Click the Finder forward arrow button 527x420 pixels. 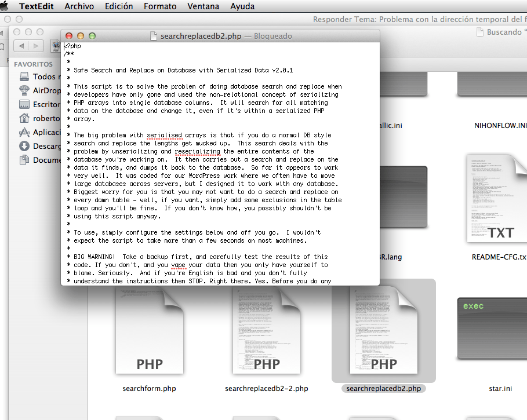click(x=36, y=46)
